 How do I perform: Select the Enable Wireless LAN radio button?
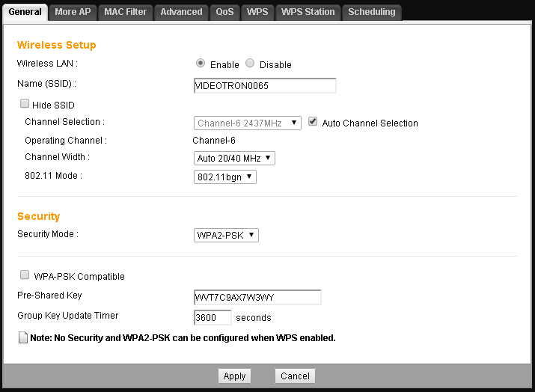[x=201, y=64]
